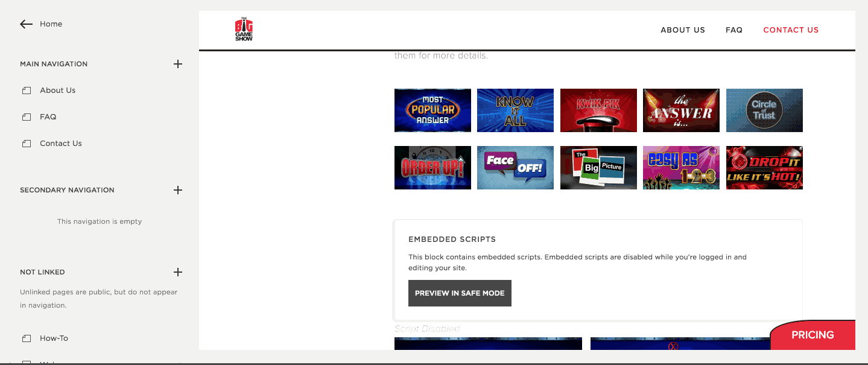The height and width of the screenshot is (365, 868).
Task: Click The Big Game Show logo
Action: 244,30
